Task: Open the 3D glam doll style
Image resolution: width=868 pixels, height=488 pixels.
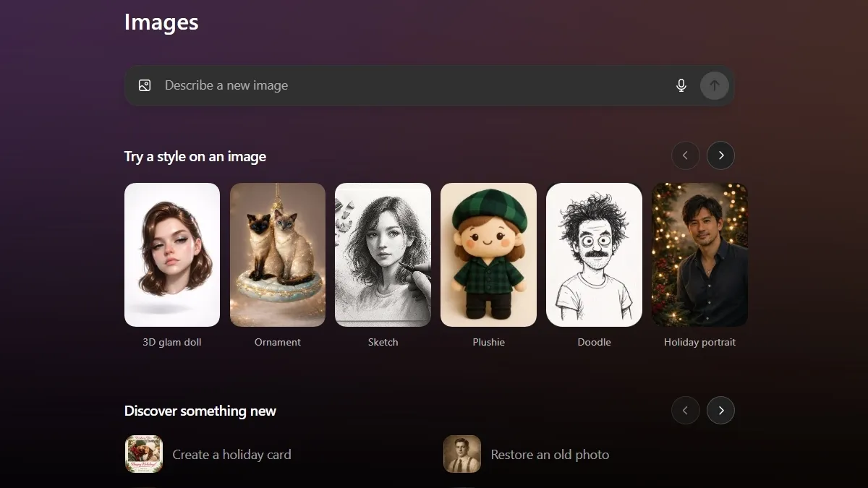Action: (x=172, y=254)
